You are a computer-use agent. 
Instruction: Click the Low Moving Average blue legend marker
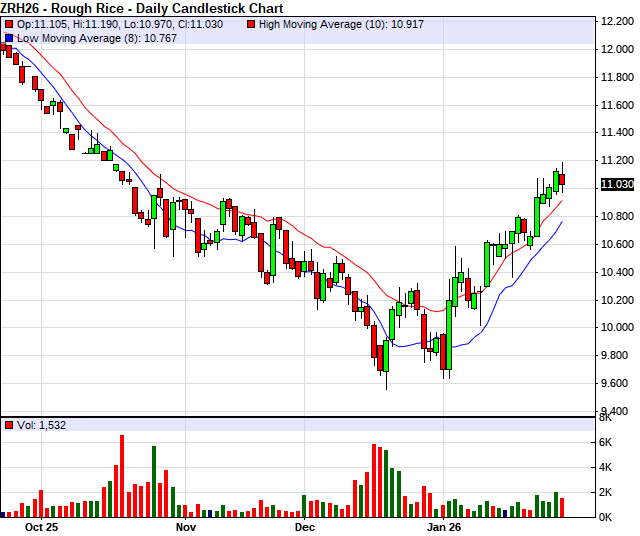coord(10,37)
